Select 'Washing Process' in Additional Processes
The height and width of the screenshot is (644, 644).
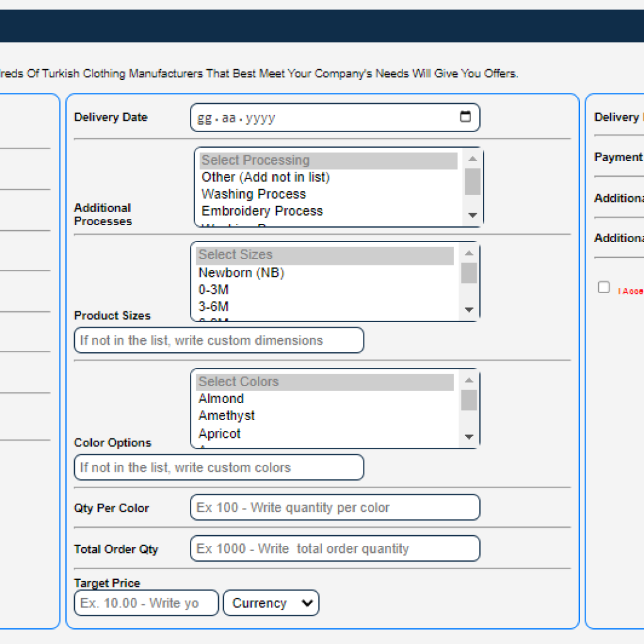pos(253,194)
